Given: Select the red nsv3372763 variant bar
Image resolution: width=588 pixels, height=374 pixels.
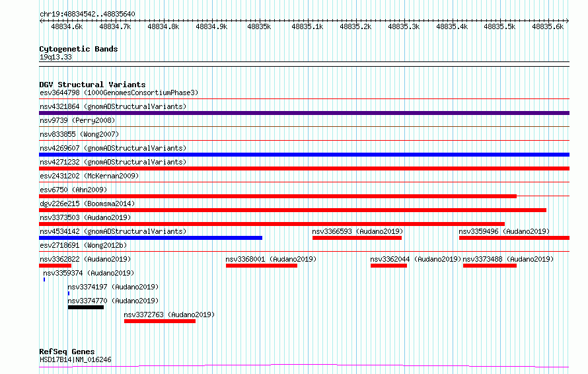Looking at the screenshot, I should (160, 321).
